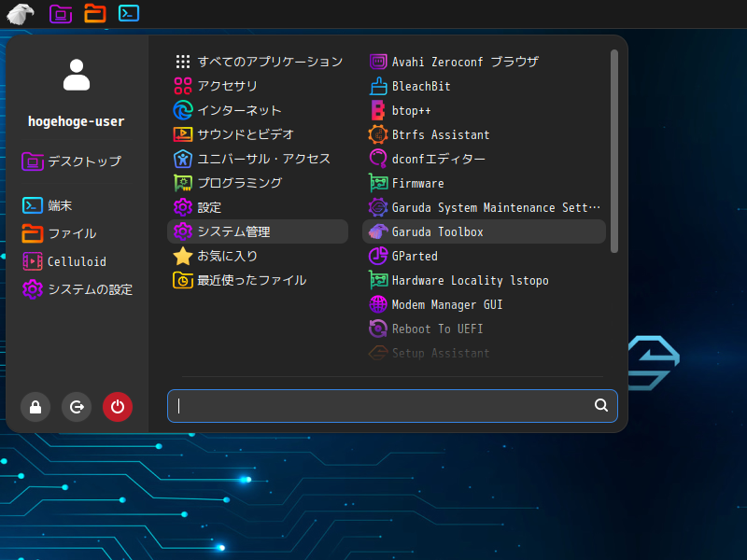Launch Modem Manager GUI
The image size is (747, 560).
coord(484,304)
